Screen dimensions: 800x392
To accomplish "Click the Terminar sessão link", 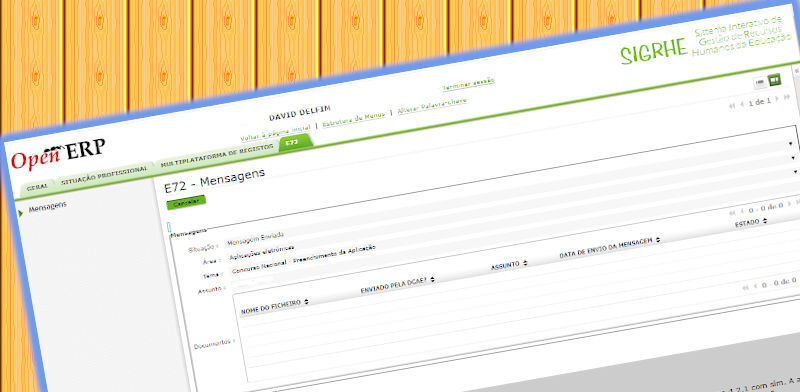I will pos(468,84).
